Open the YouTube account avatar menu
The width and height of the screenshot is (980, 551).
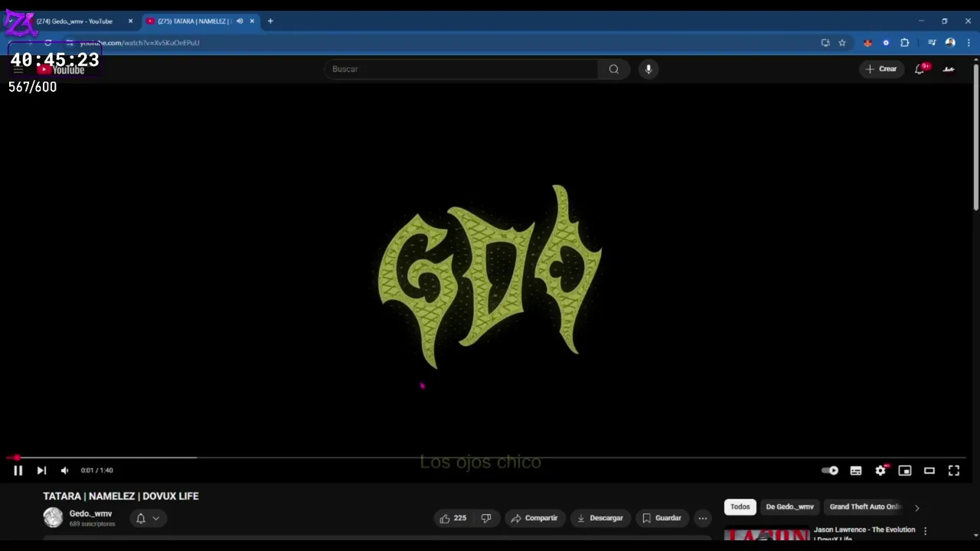pos(949,69)
